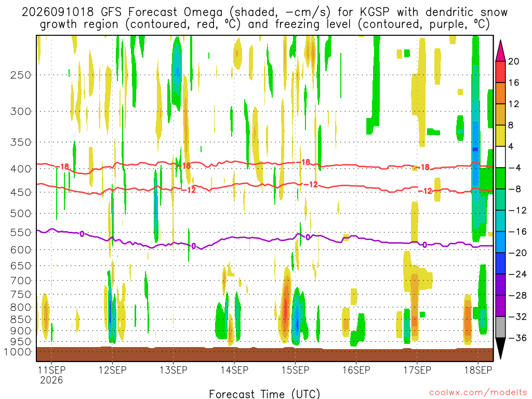Select the 11SEP 2026 axis label

pyautogui.click(x=51, y=375)
